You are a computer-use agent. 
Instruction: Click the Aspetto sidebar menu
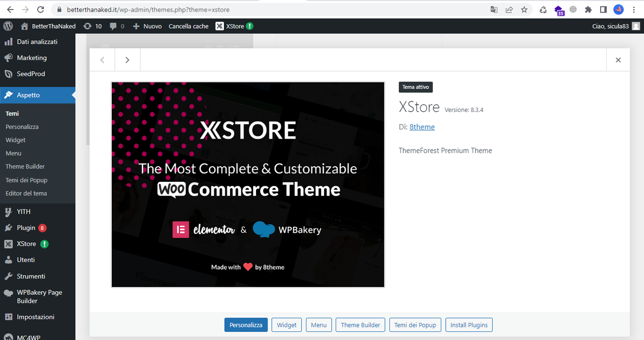[38, 95]
